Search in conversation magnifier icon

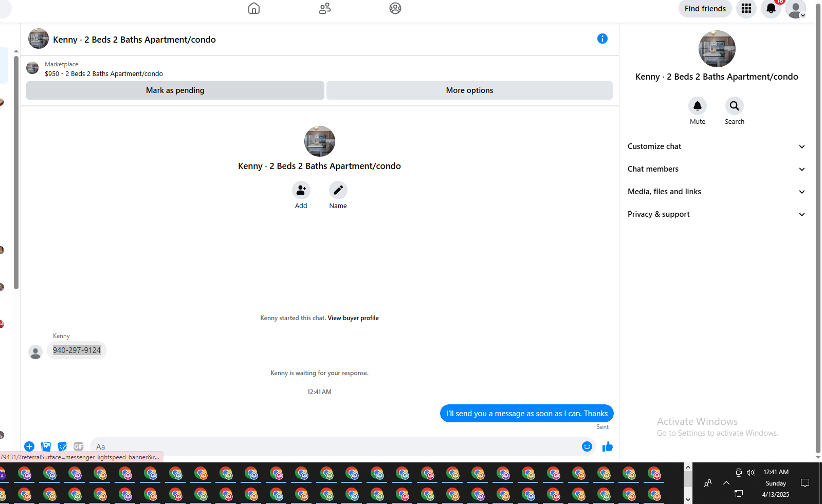point(735,106)
